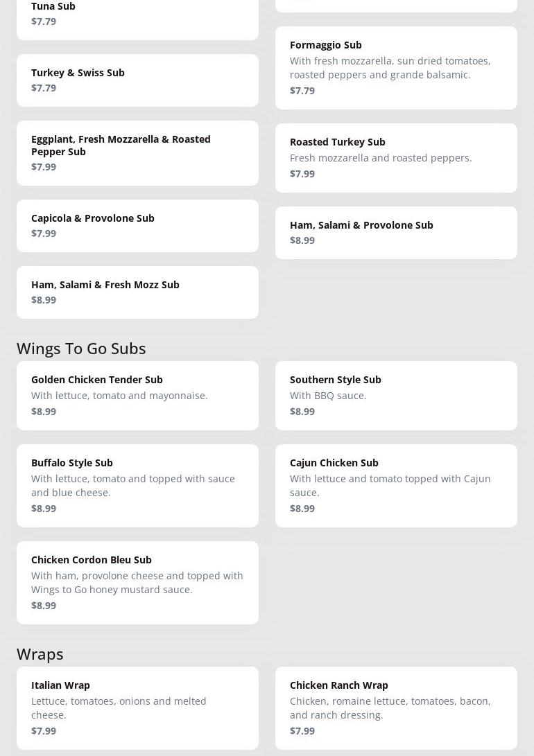Open the Italian Wrap item
Viewport: 534px width, 756px height.
(x=137, y=708)
